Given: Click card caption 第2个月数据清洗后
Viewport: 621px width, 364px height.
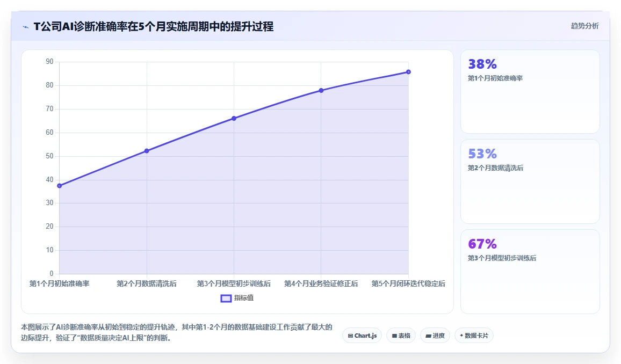Looking at the screenshot, I should pos(495,168).
